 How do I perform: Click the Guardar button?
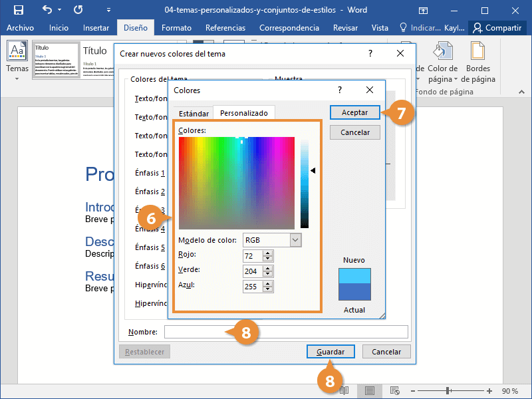click(x=331, y=352)
